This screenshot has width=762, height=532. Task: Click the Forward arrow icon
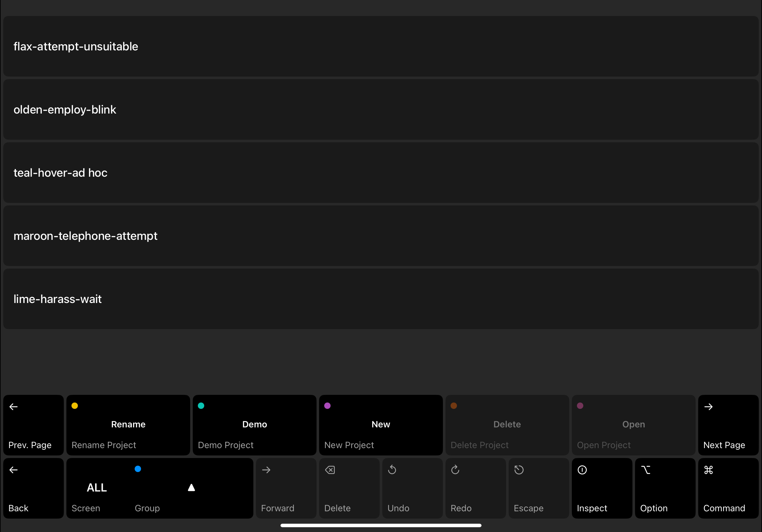click(x=266, y=469)
